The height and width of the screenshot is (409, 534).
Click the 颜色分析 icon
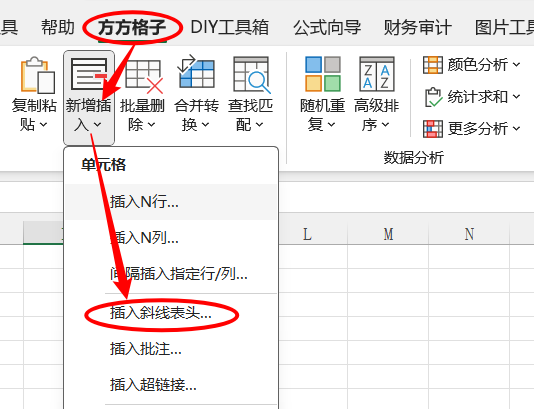tap(433, 65)
